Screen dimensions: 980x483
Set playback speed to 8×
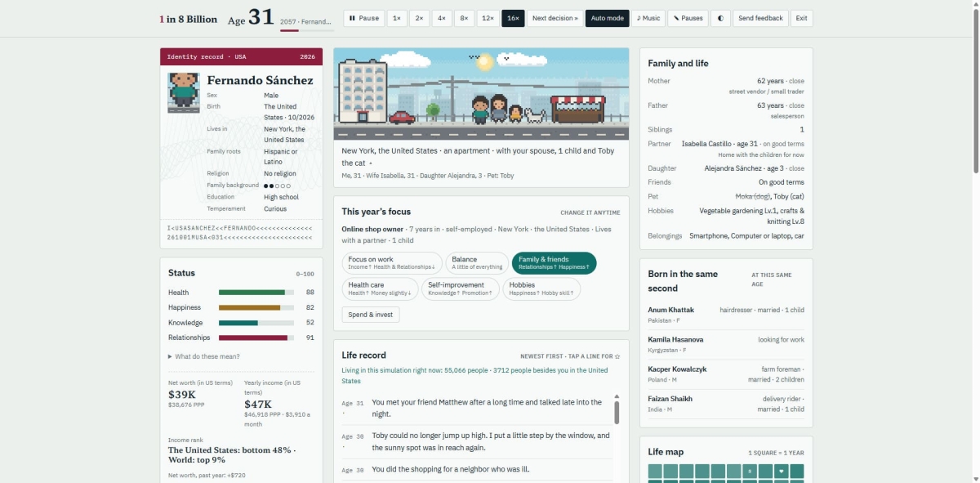465,18
